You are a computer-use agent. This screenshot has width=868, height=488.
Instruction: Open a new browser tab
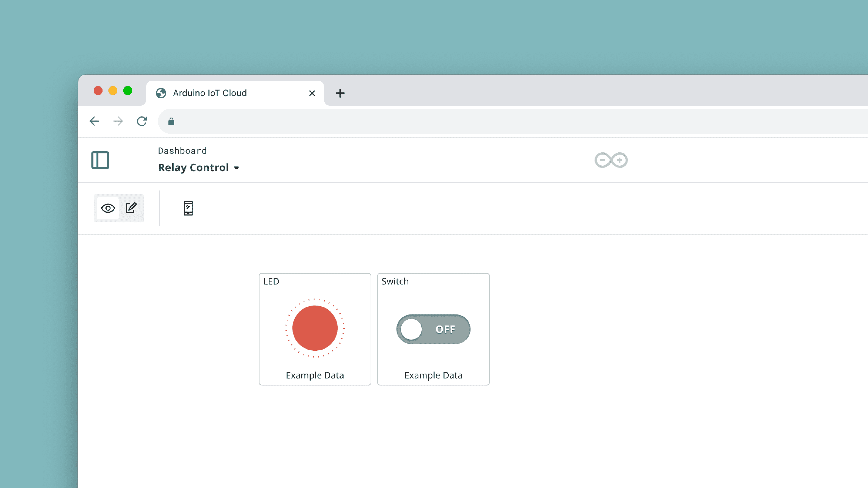(x=340, y=93)
